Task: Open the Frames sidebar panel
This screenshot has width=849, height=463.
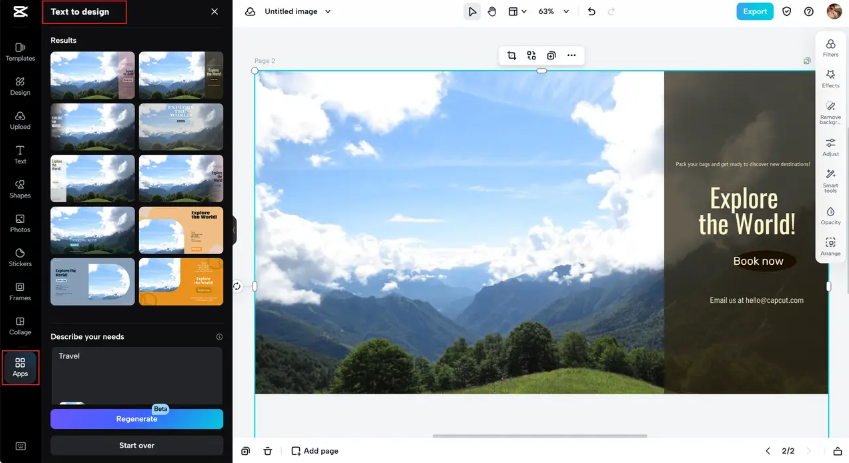Action: tap(20, 291)
